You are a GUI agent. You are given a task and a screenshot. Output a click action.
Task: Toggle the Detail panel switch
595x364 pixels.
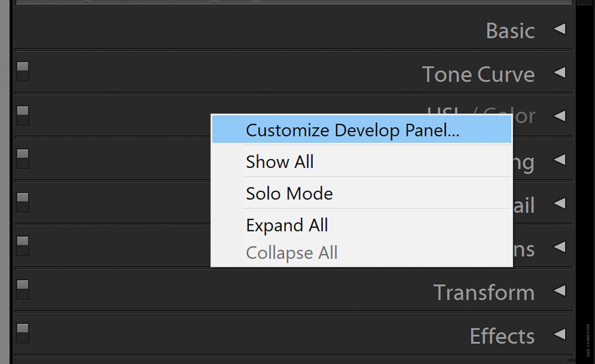[x=22, y=203]
